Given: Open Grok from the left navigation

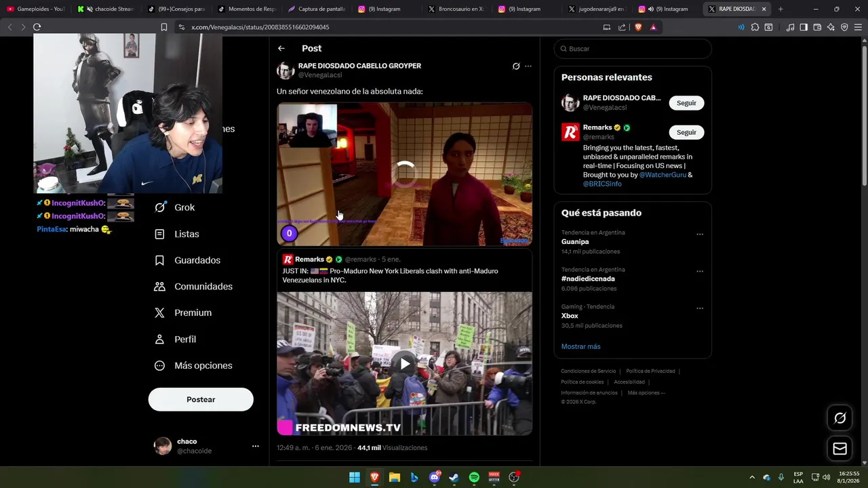Looking at the screenshot, I should (175, 207).
